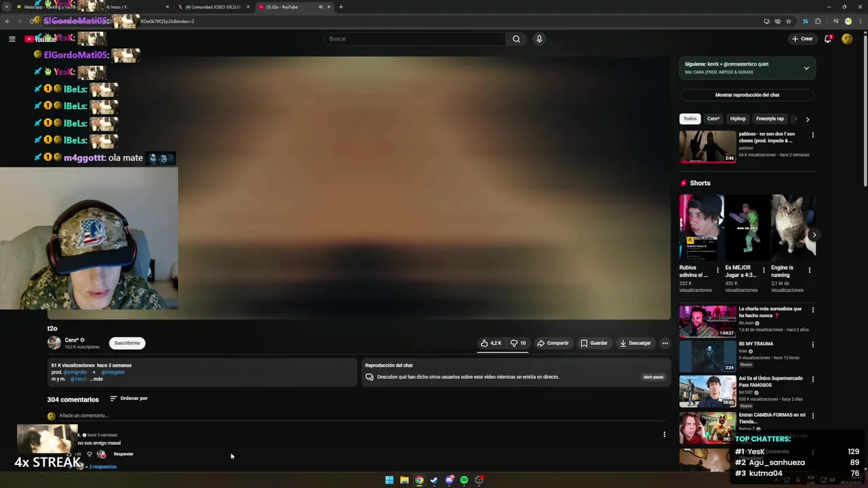Share the video via Compartir
Screen dimensions: 868x488
pos(553,343)
